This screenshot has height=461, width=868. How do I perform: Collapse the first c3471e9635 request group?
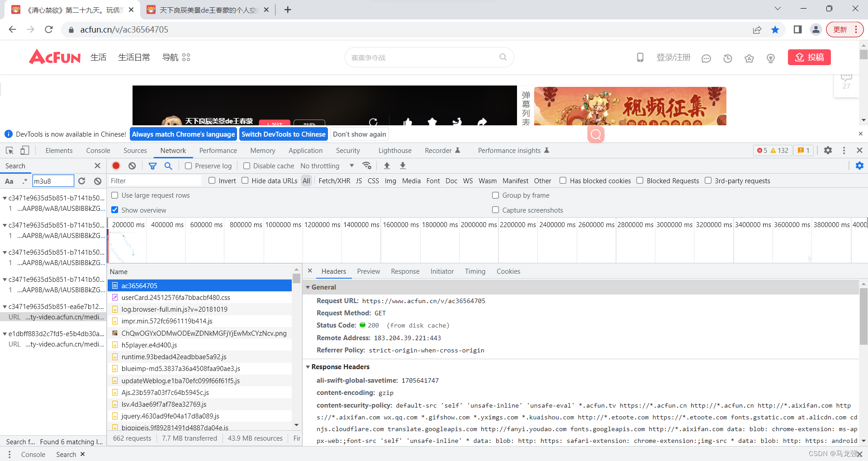[4, 198]
